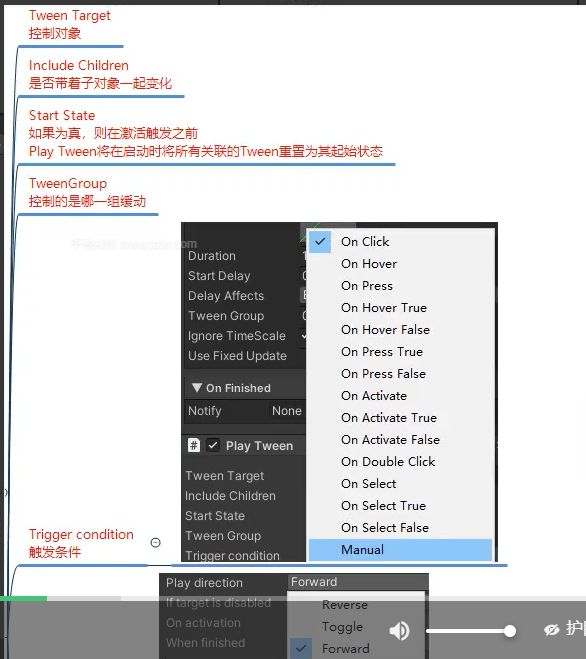Select highlighted Manual trigger option
The image size is (586, 659).
coord(400,550)
